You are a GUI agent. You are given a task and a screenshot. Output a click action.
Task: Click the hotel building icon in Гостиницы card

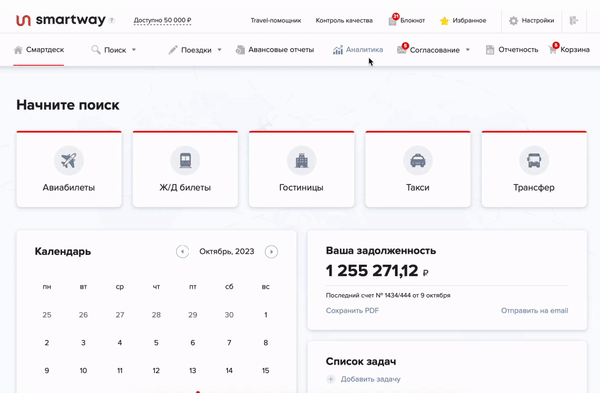click(302, 160)
